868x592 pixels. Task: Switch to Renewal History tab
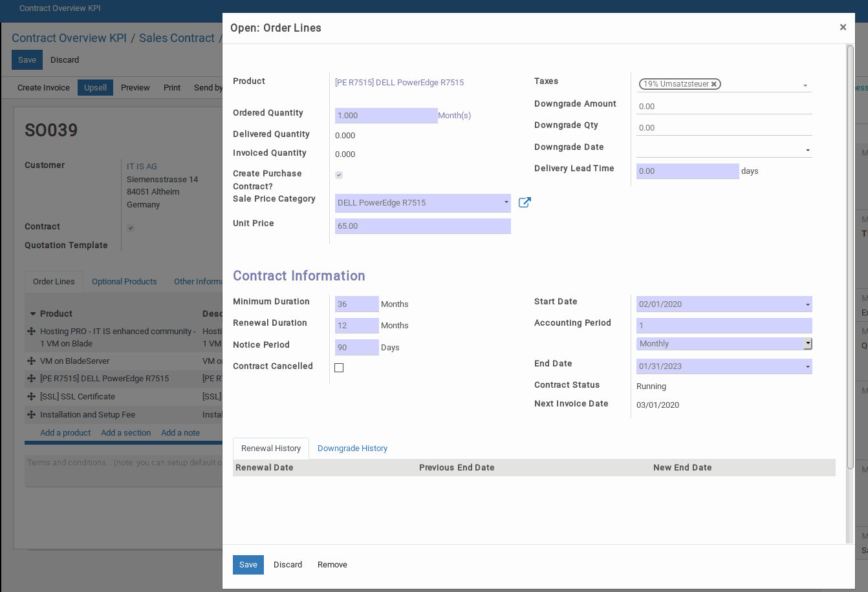[x=271, y=449]
